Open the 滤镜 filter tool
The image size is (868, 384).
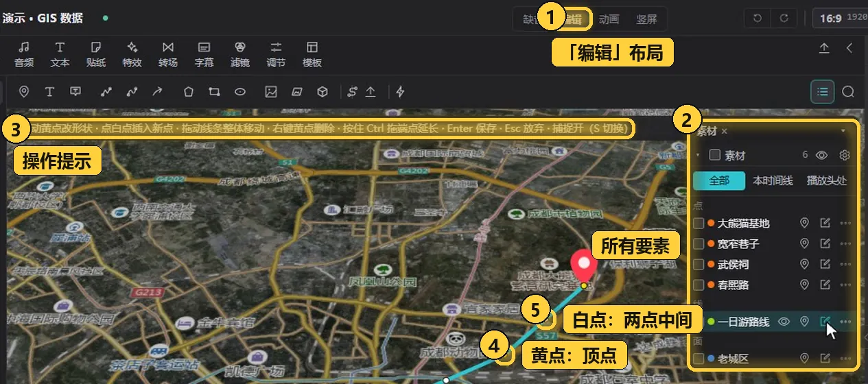point(239,54)
